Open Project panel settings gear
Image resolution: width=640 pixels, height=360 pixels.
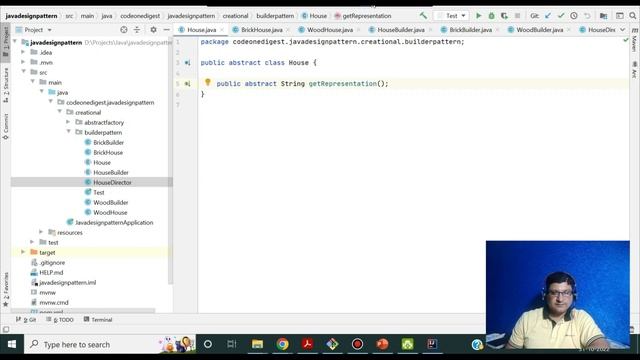point(153,29)
